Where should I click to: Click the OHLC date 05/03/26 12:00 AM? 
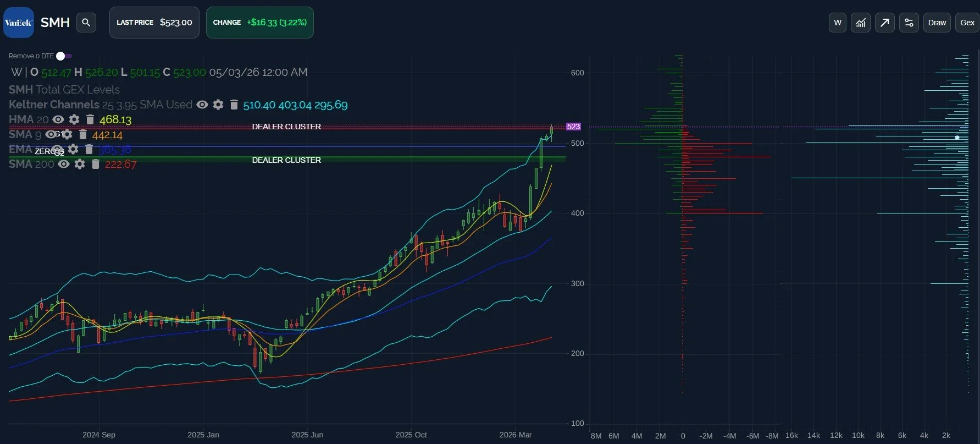258,72
